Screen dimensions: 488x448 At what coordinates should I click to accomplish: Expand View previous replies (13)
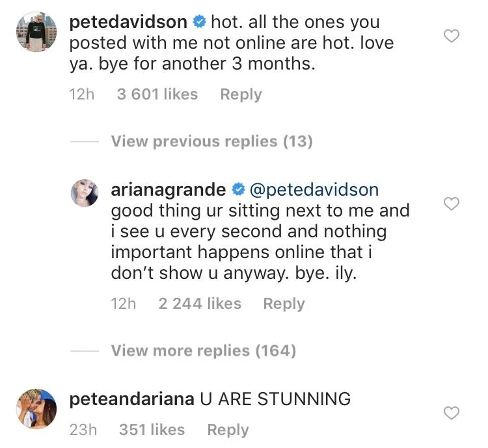click(211, 141)
